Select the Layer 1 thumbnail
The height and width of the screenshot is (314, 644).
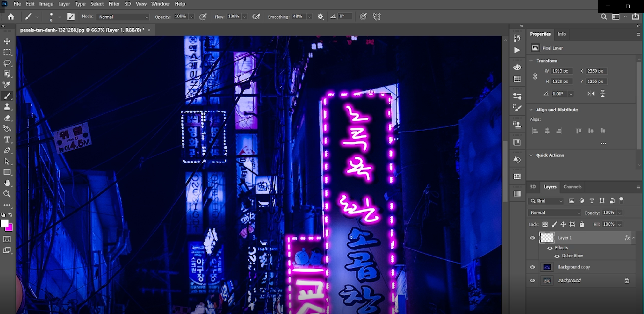[547, 238]
